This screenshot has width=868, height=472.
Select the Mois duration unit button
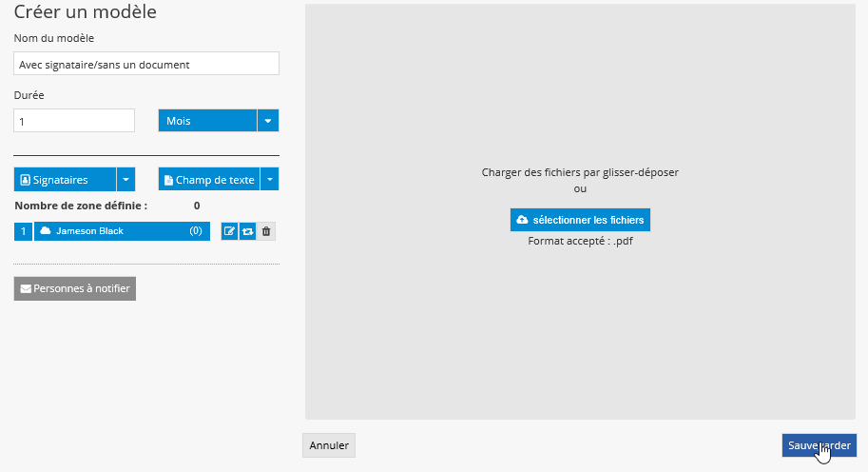207,121
